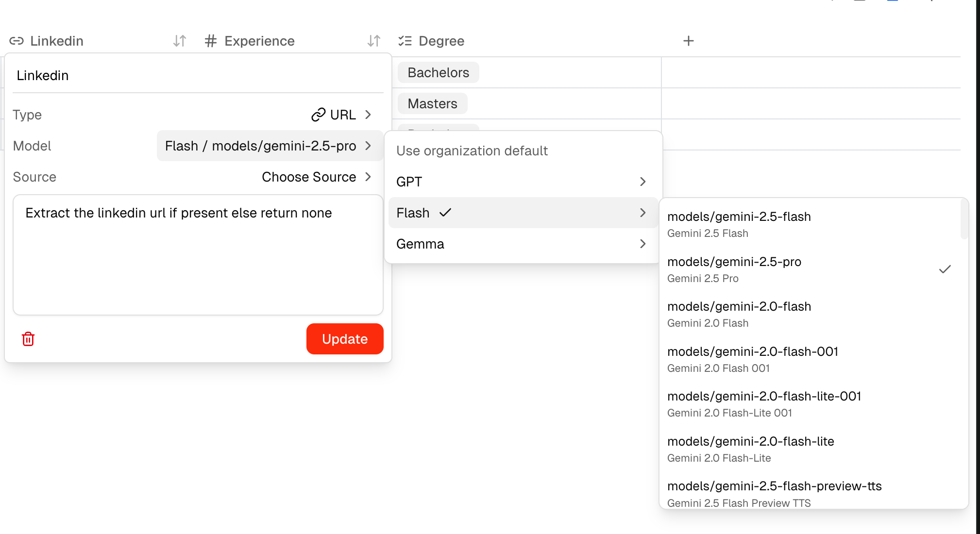Click the Linkedin column header

[57, 41]
